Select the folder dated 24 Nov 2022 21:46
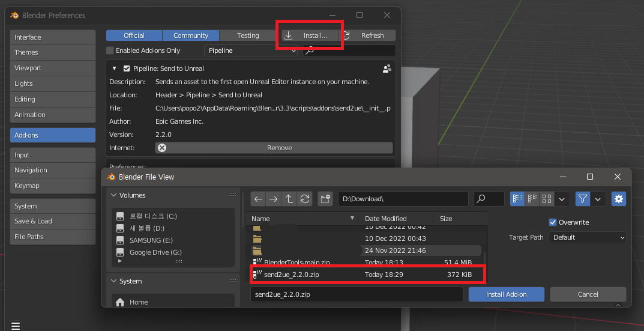Image resolution: width=644 pixels, height=331 pixels. pyautogui.click(x=366, y=251)
